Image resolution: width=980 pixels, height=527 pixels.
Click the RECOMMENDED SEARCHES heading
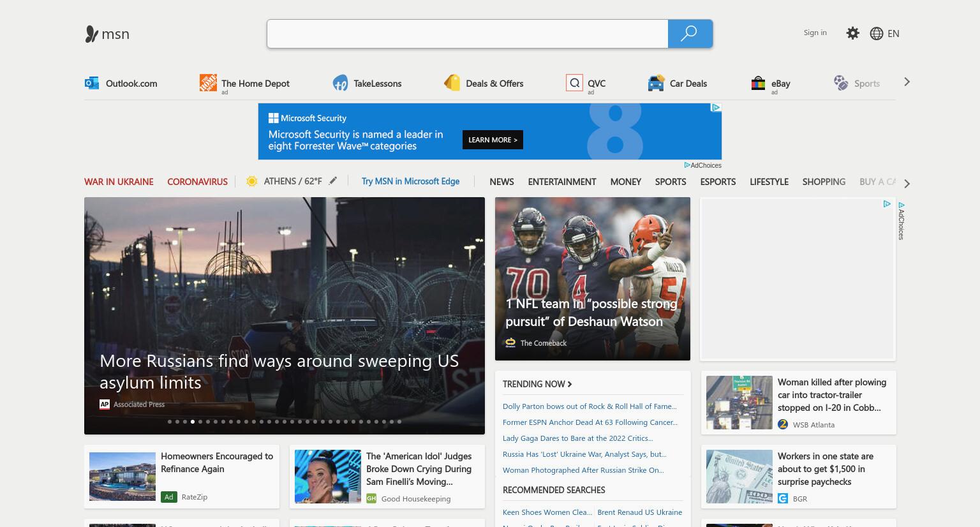coord(554,490)
